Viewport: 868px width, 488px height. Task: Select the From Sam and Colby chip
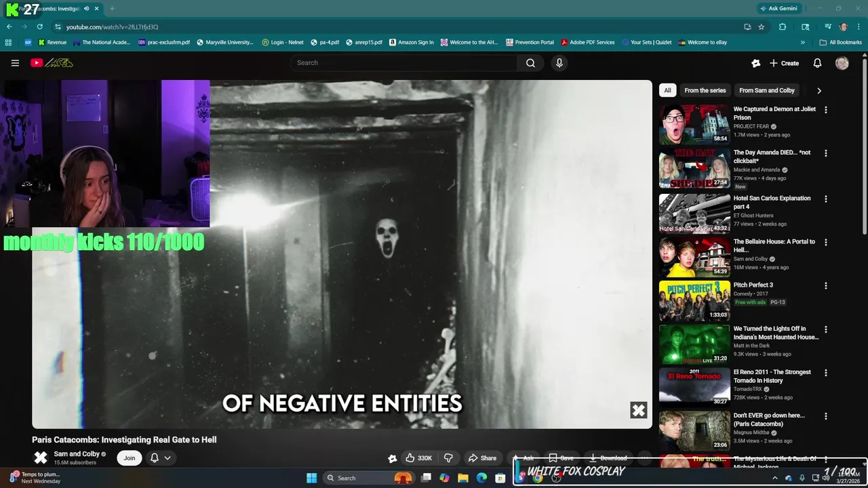click(767, 90)
